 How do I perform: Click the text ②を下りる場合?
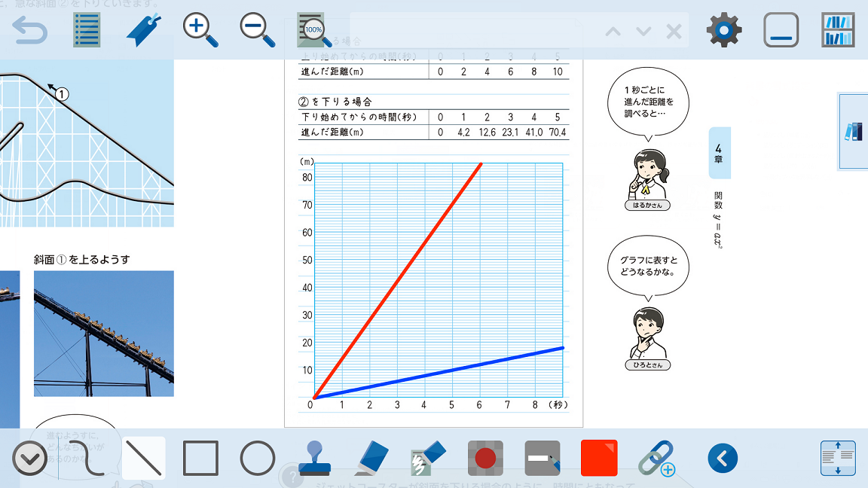pyautogui.click(x=335, y=102)
